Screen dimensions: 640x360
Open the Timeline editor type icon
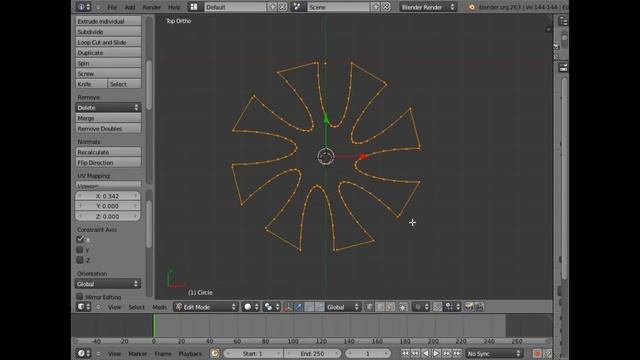pos(83,353)
